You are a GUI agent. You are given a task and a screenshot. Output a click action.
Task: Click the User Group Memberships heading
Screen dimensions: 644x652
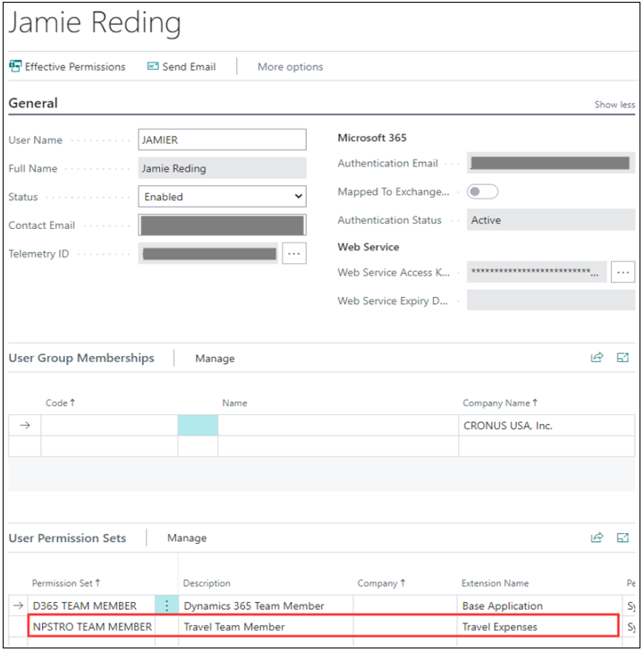(x=81, y=358)
